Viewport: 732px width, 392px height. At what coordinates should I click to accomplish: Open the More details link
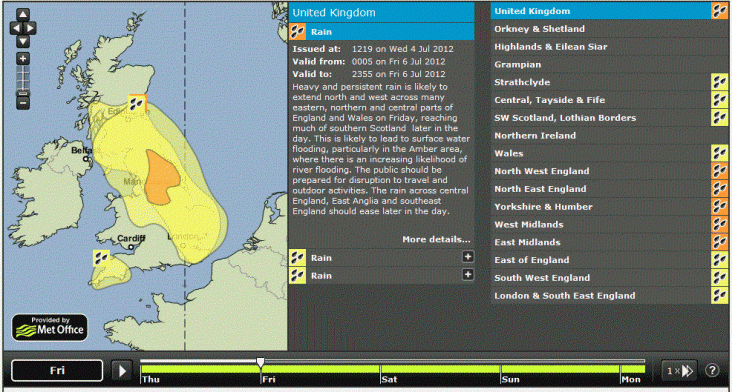436,239
